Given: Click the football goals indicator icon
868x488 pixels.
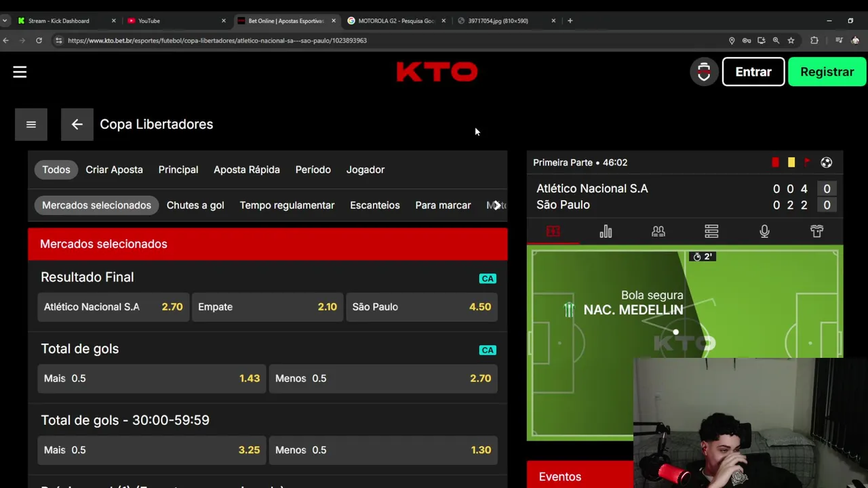Looking at the screenshot, I should tap(826, 163).
